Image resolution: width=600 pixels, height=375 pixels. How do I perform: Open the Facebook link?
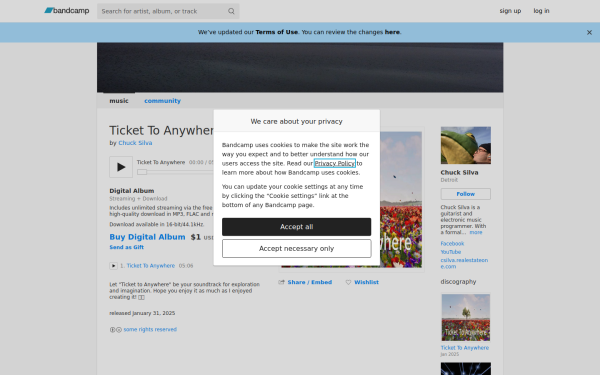pos(452,243)
